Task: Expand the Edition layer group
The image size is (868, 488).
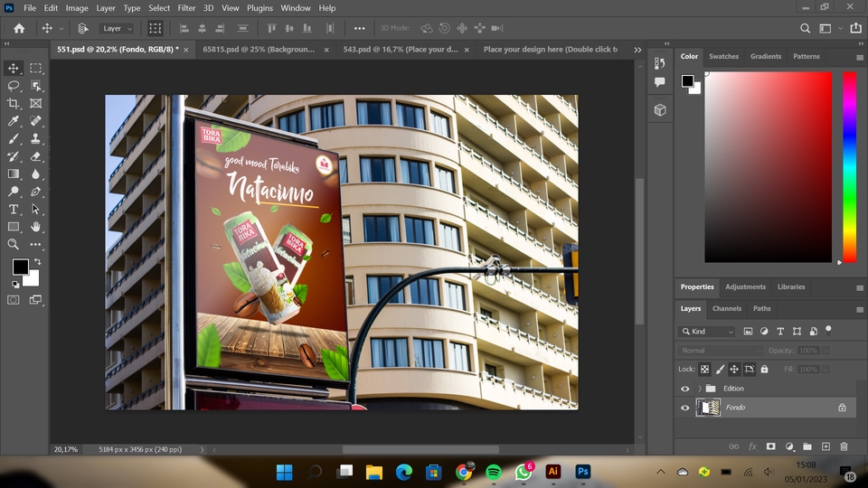Action: (700, 389)
